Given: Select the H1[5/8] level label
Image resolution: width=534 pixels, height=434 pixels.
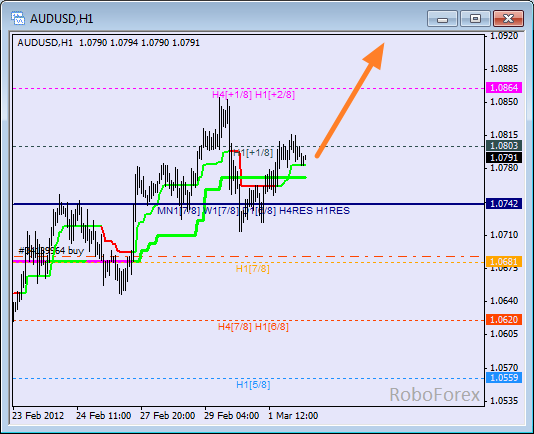Looking at the screenshot, I should click(x=253, y=385).
